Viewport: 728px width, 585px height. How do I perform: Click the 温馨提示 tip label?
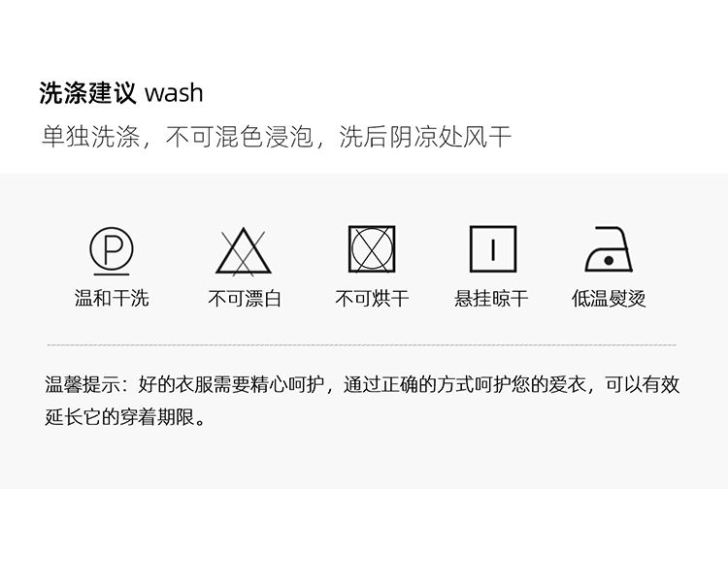(x=83, y=384)
